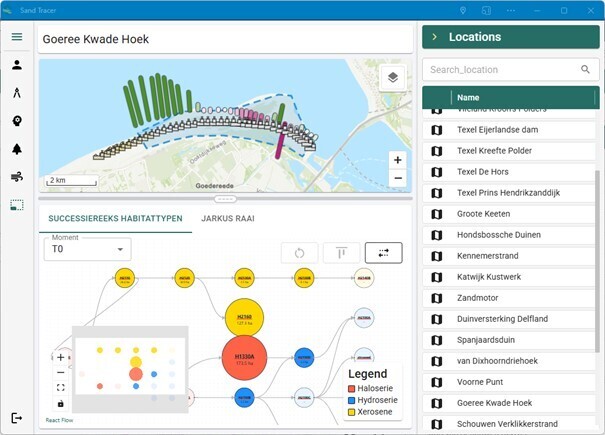Zoom out the flow diagram
This screenshot has height=435, width=605.
[61, 372]
